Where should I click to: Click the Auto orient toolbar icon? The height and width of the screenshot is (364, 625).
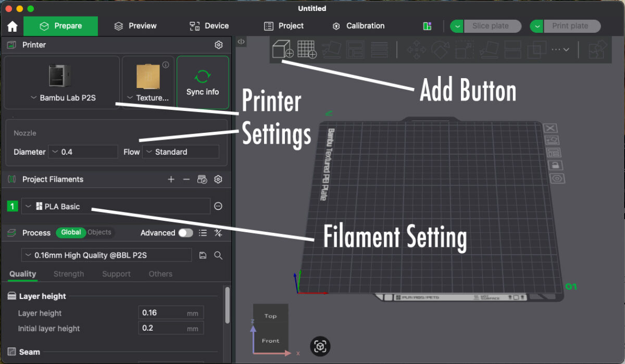(x=331, y=49)
